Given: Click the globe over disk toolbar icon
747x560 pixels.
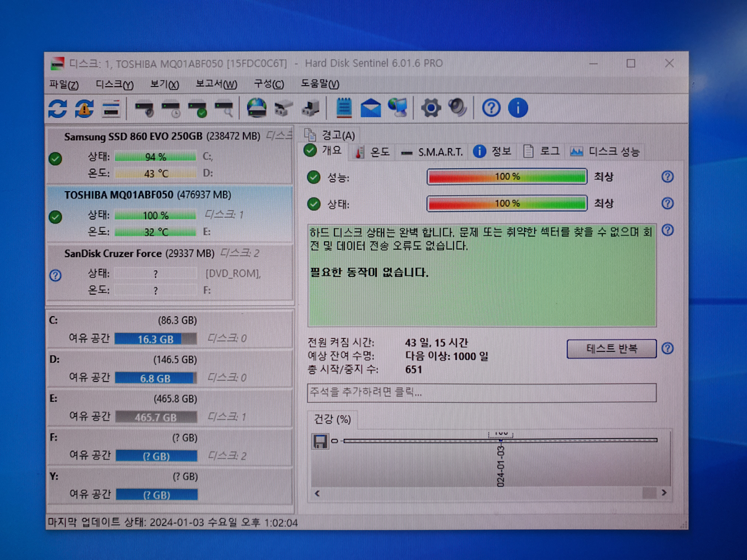Looking at the screenshot, I should (x=257, y=108).
